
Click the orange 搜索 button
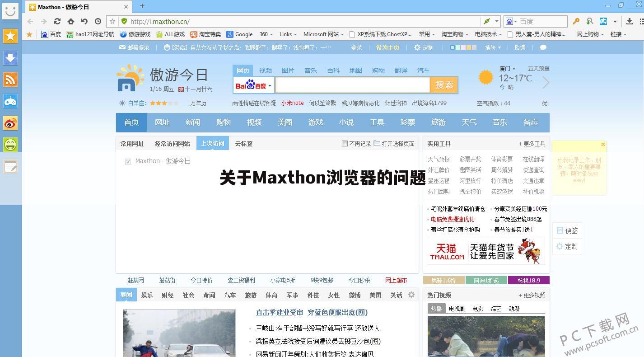coord(444,85)
